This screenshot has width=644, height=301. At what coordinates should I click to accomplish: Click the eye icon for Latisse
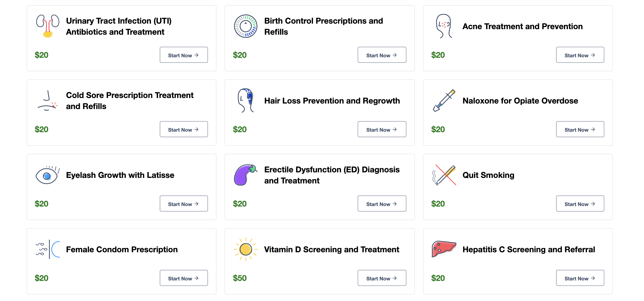pyautogui.click(x=47, y=175)
